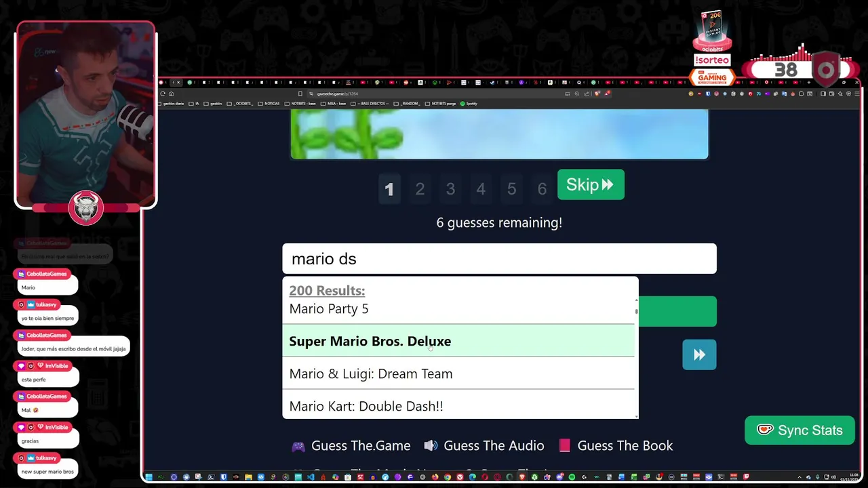Image resolution: width=868 pixels, height=488 pixels.
Task: Click the blue fast-forward icon button
Action: [x=699, y=354]
